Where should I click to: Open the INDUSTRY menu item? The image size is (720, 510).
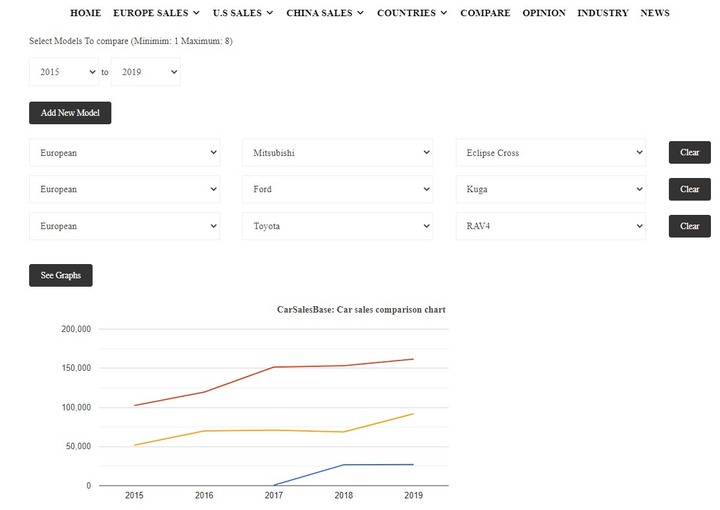(x=603, y=13)
